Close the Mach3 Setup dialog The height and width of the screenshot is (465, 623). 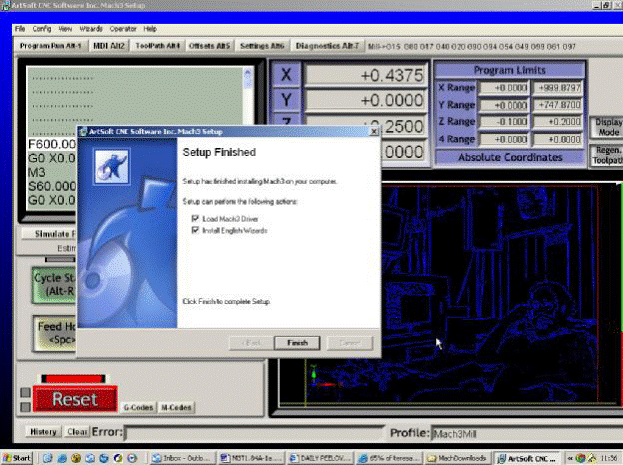374,132
